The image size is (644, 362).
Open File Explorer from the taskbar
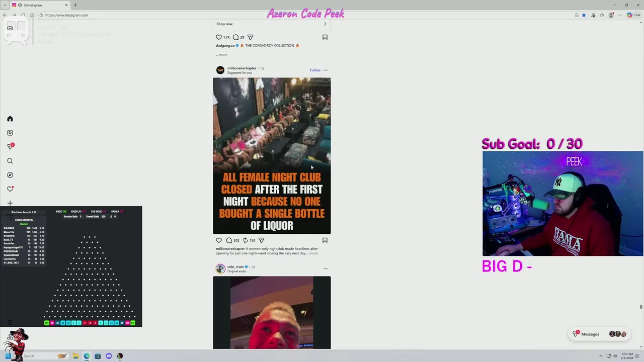(x=75, y=356)
